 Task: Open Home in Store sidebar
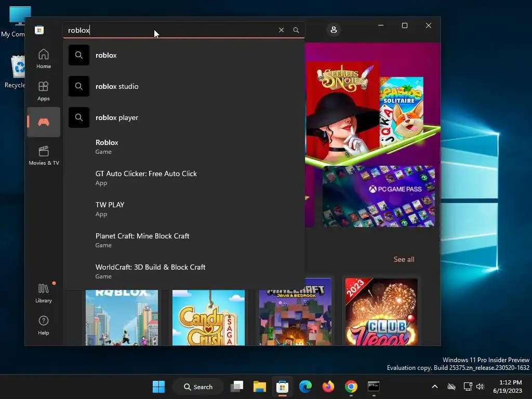coord(44,59)
